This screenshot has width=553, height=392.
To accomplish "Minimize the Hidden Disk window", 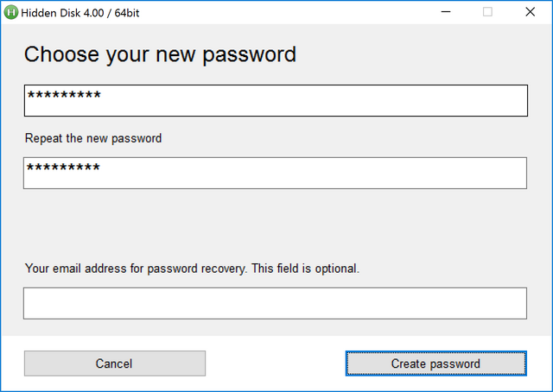I will pyautogui.click(x=446, y=12).
